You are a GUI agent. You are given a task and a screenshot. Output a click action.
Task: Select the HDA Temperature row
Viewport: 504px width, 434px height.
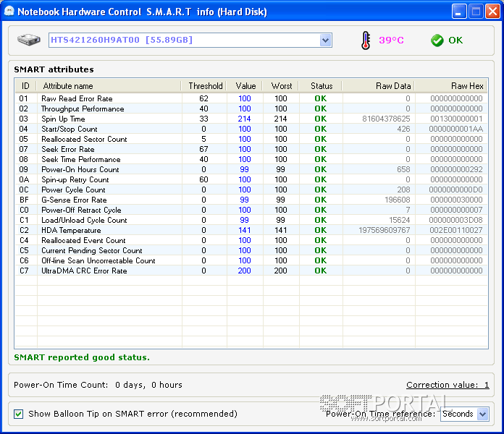tap(251, 230)
